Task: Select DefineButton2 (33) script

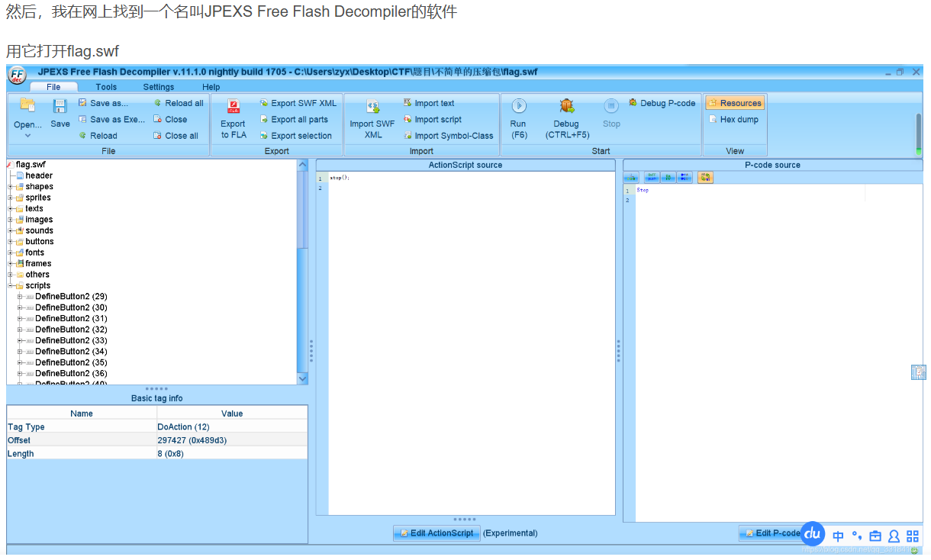Action: click(x=71, y=340)
